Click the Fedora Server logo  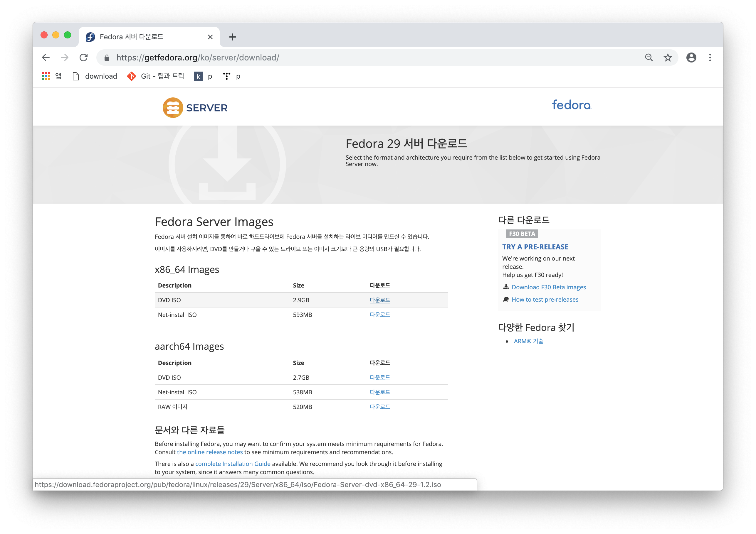coord(195,108)
